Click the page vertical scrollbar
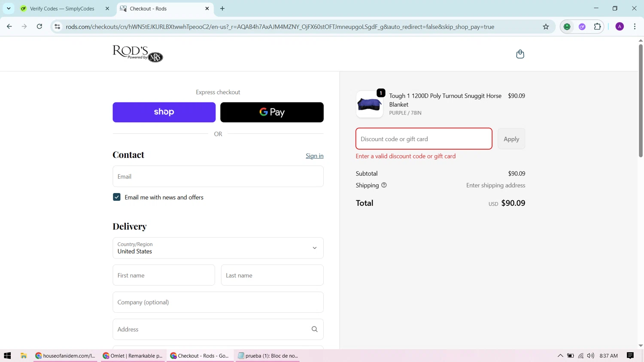Image resolution: width=644 pixels, height=362 pixels. point(641,101)
